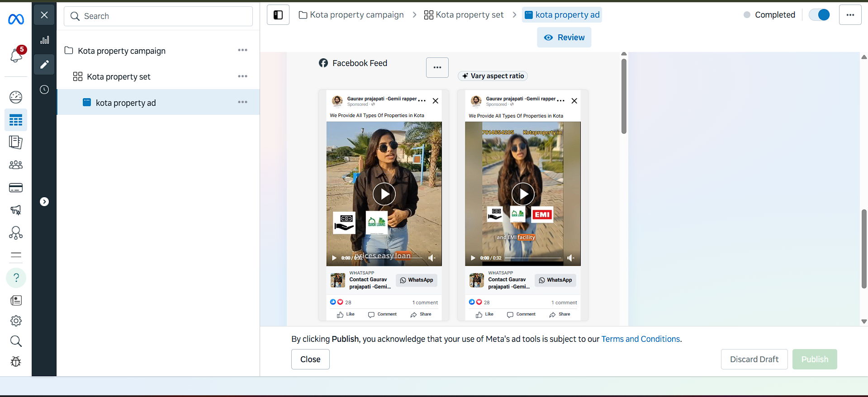
Task: Click the help question mark icon
Action: coord(16,278)
